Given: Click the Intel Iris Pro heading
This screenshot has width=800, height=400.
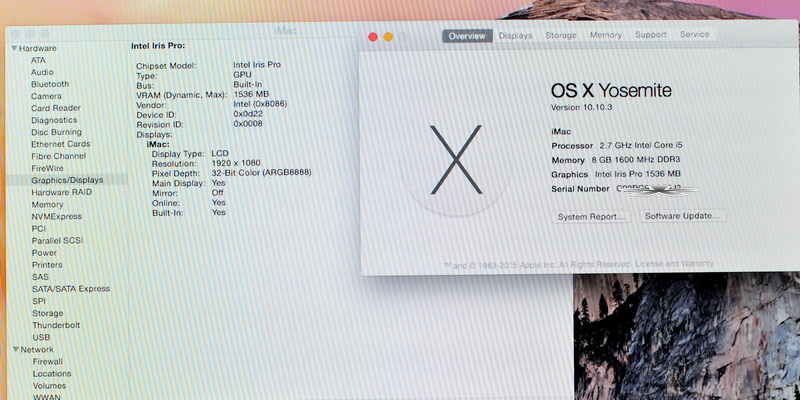Looking at the screenshot, I should 158,46.
